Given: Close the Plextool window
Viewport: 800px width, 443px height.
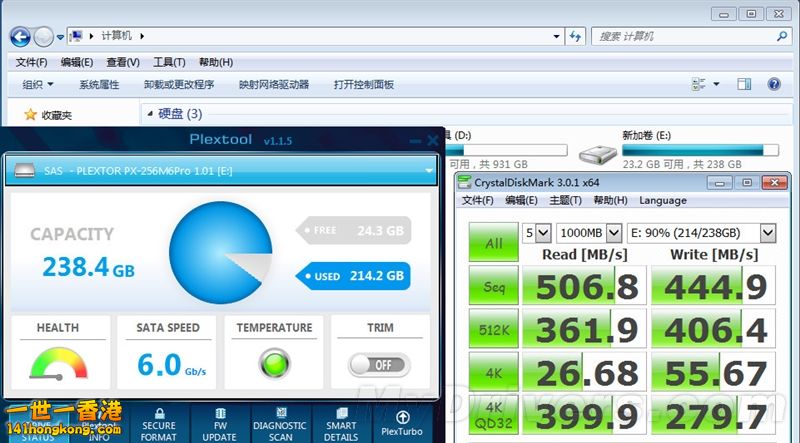Looking at the screenshot, I should (x=433, y=140).
